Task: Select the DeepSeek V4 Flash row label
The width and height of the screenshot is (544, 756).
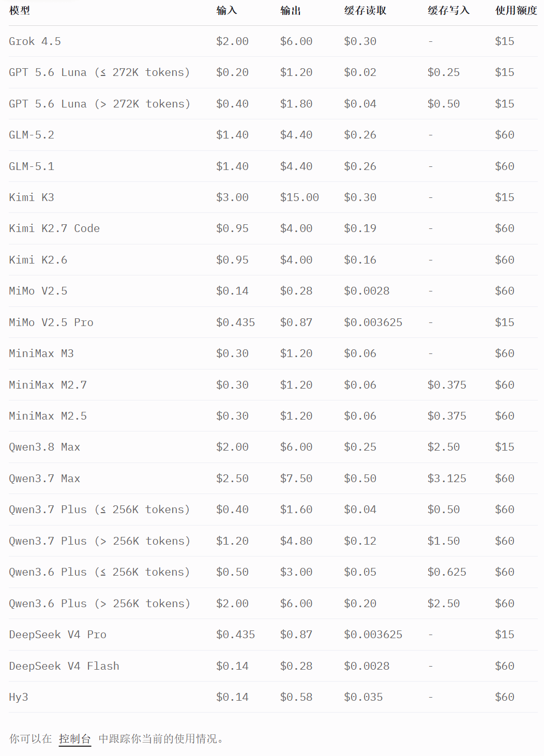Action: (64, 666)
